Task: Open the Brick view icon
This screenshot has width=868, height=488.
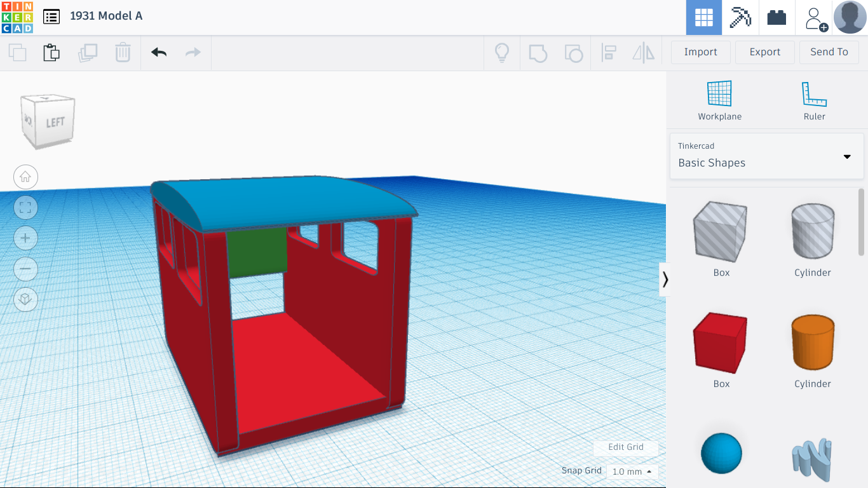Action: (776, 17)
